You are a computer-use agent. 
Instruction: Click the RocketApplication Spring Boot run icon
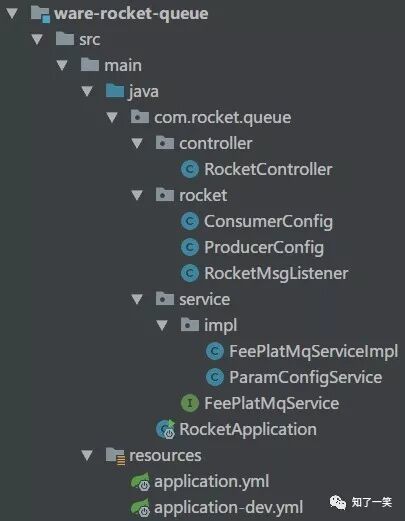point(166,429)
